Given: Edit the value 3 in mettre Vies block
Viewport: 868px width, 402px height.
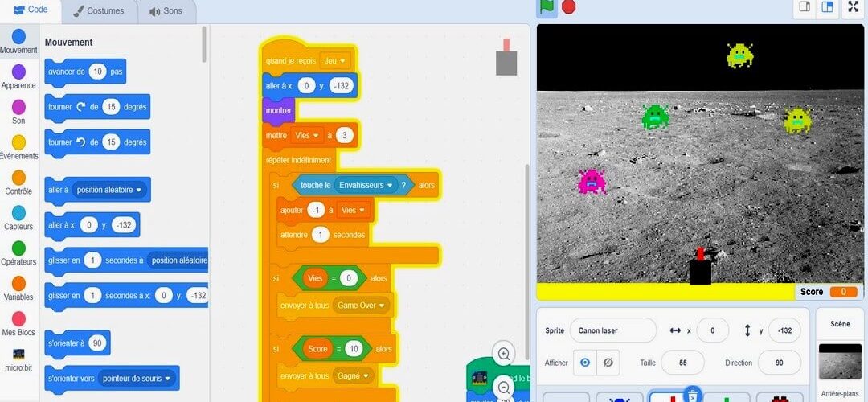Looking at the screenshot, I should click(345, 135).
